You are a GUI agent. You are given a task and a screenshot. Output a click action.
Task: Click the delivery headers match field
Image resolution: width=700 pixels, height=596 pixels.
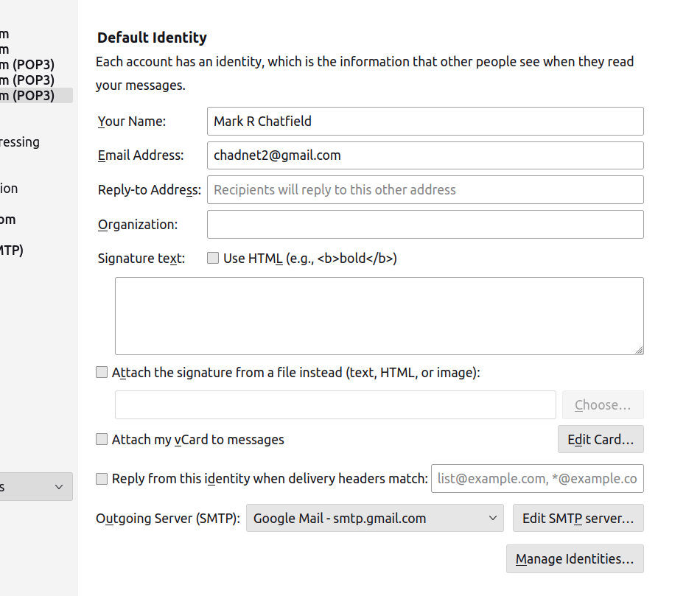(x=537, y=479)
